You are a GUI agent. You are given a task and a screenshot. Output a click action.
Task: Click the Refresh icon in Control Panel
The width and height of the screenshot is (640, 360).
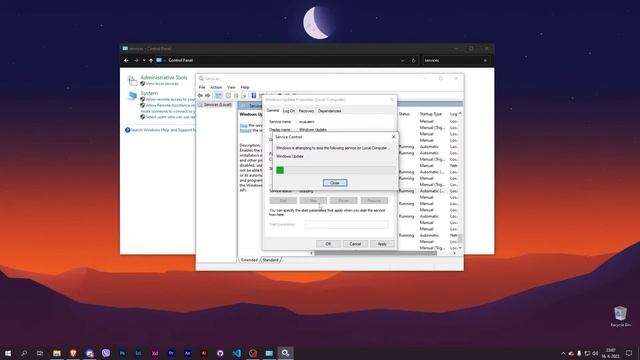(413, 60)
